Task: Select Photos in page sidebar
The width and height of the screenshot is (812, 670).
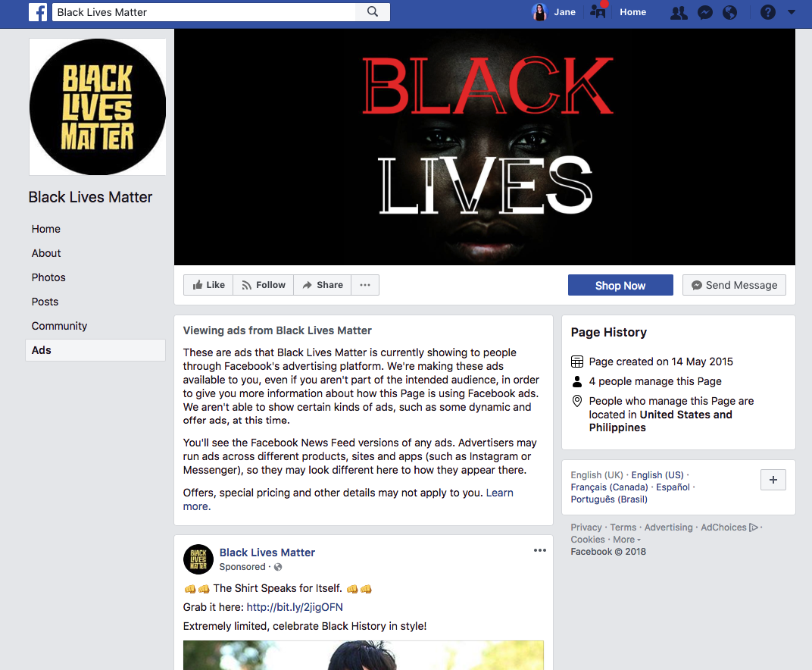Action: tap(48, 277)
